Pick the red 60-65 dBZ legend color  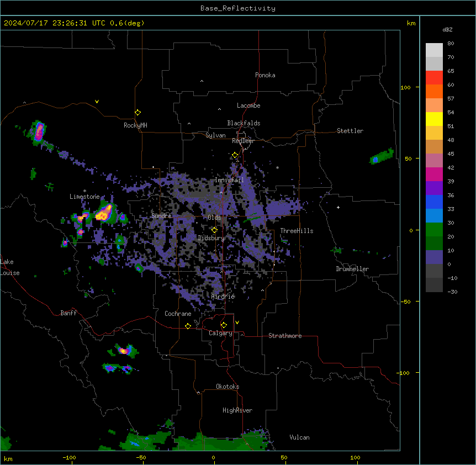[434, 78]
